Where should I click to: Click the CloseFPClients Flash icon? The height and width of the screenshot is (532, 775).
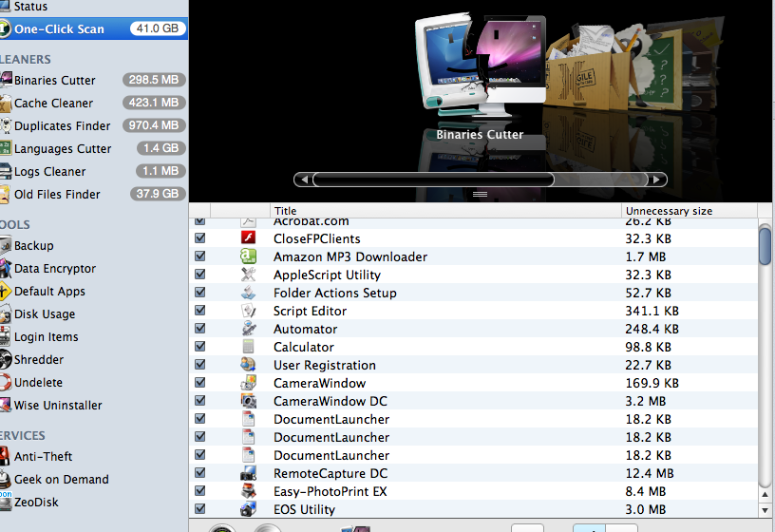[x=248, y=237]
